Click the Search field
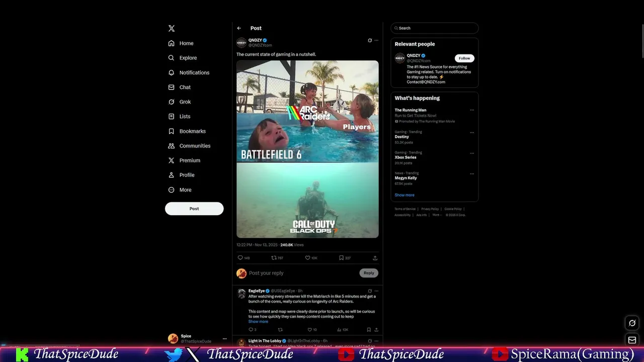The image size is (644, 362). click(435, 28)
